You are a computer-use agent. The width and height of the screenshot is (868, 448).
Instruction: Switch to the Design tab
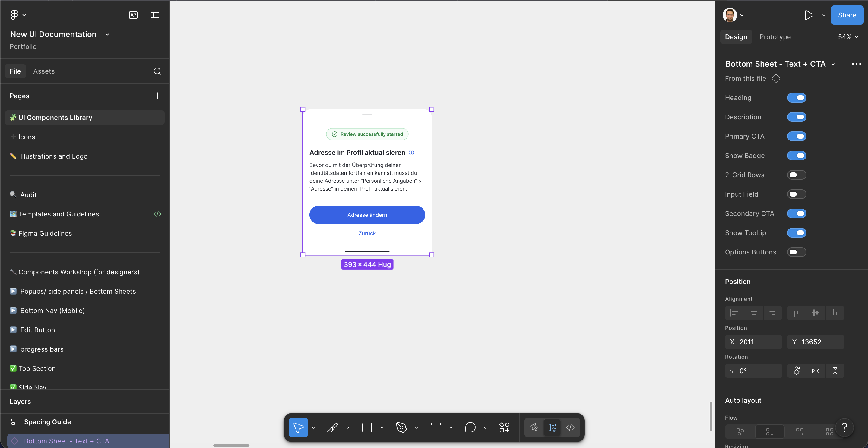click(736, 37)
